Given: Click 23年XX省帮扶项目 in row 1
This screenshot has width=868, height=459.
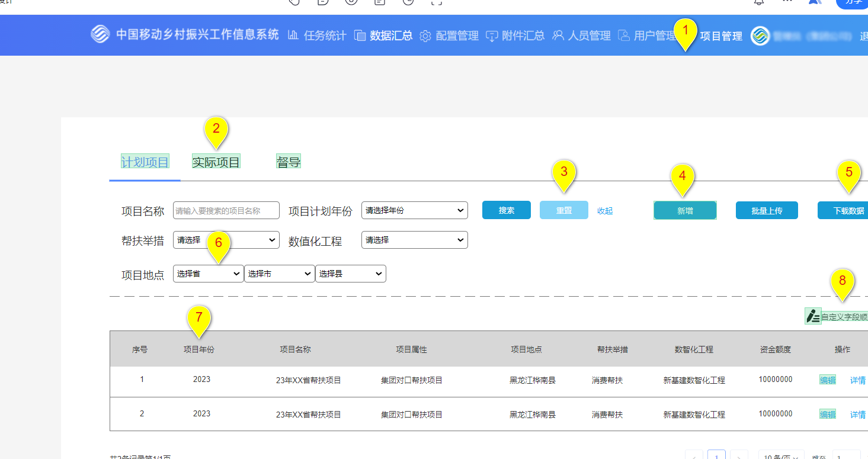Looking at the screenshot, I should (x=309, y=380).
